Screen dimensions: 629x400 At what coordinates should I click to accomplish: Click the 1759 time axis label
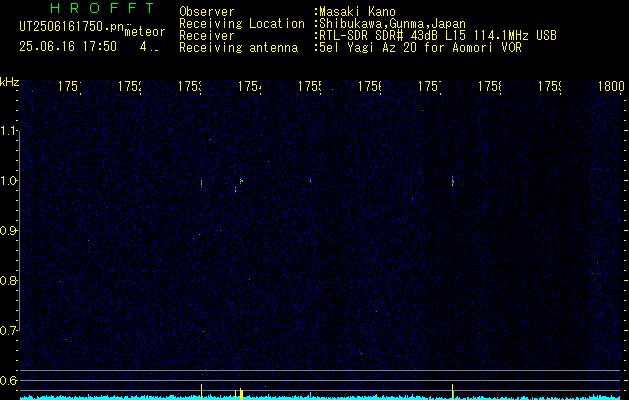coord(550,86)
